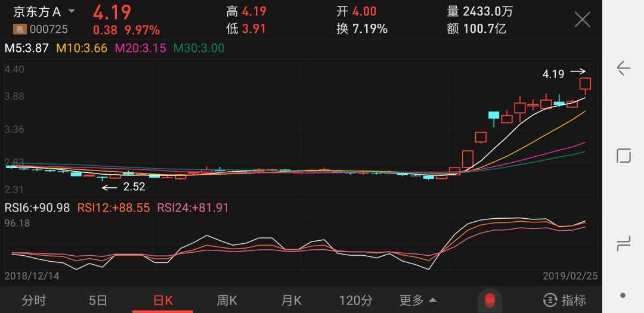Switch to the 分时 intraday tab
Viewport: 644px width, 313px height.
tap(33, 300)
